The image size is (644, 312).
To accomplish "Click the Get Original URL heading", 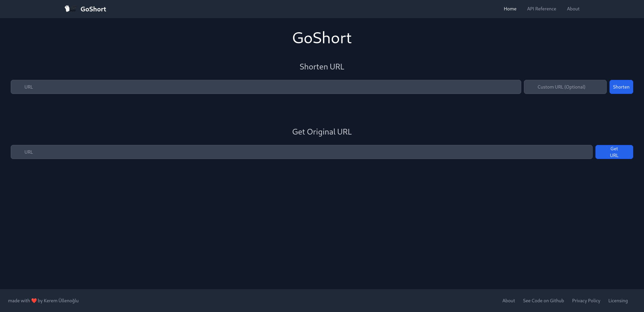I will point(322,132).
